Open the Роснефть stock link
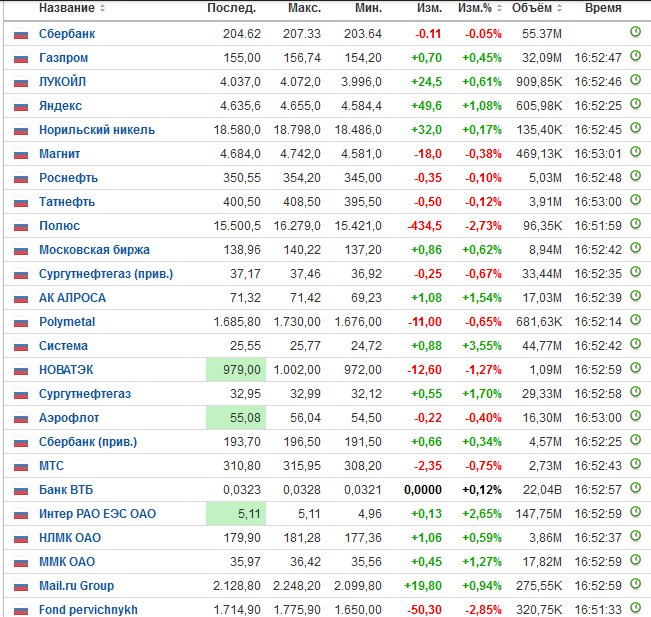651x617 pixels. click(x=69, y=178)
